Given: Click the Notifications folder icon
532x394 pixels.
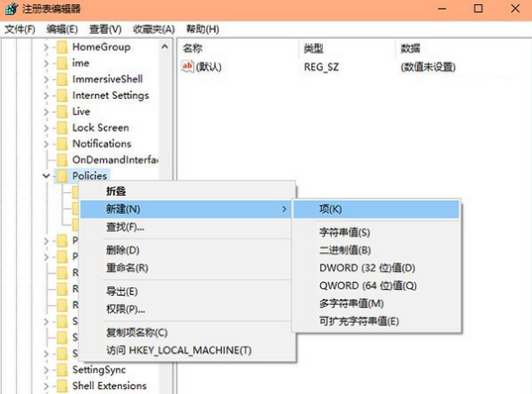Looking at the screenshot, I should (x=61, y=144).
